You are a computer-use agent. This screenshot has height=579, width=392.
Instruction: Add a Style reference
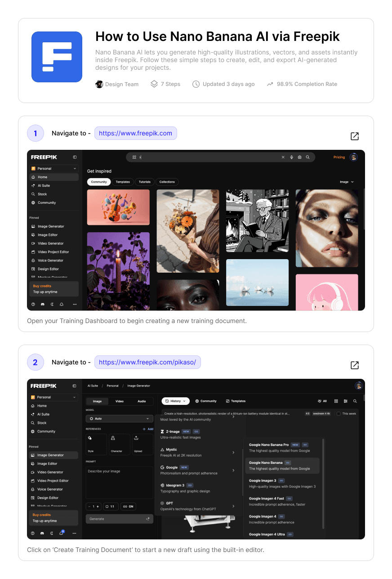[96, 444]
